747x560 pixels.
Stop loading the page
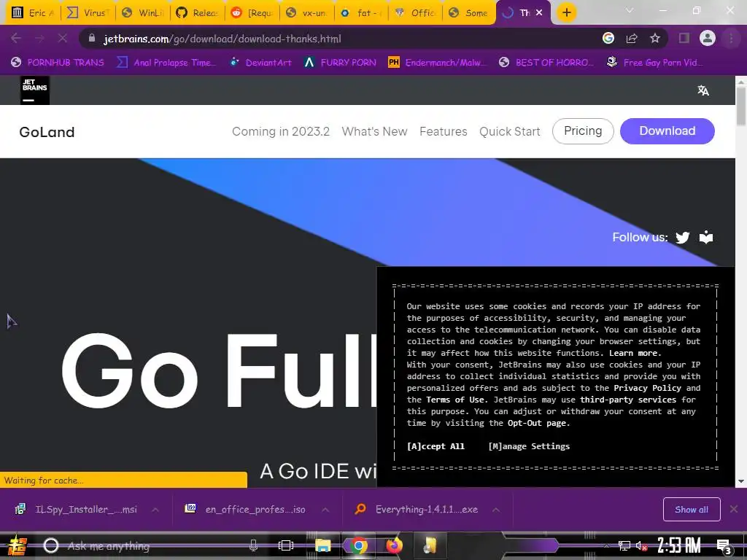tap(63, 39)
